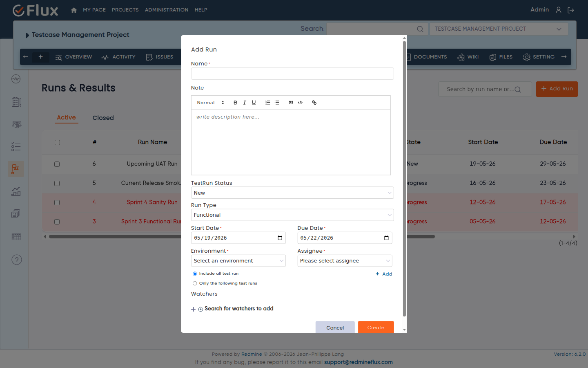
Task: Insert link in Note editor
Action: (314, 103)
